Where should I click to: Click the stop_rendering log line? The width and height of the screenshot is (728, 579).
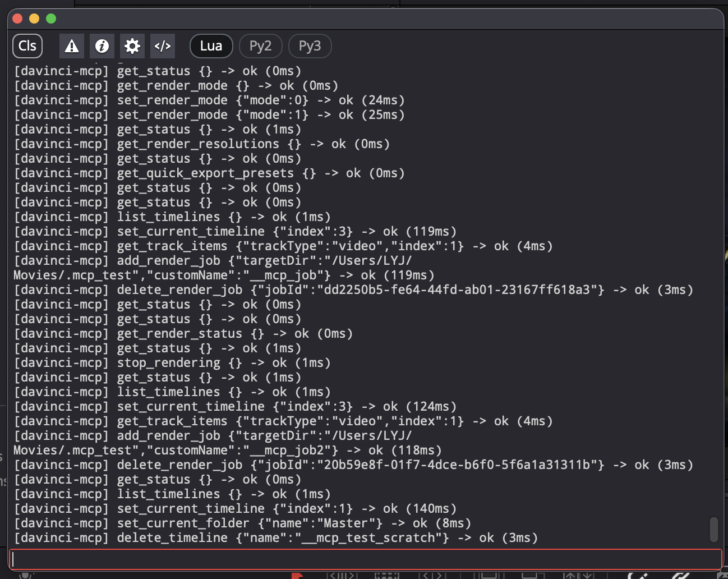coord(172,363)
